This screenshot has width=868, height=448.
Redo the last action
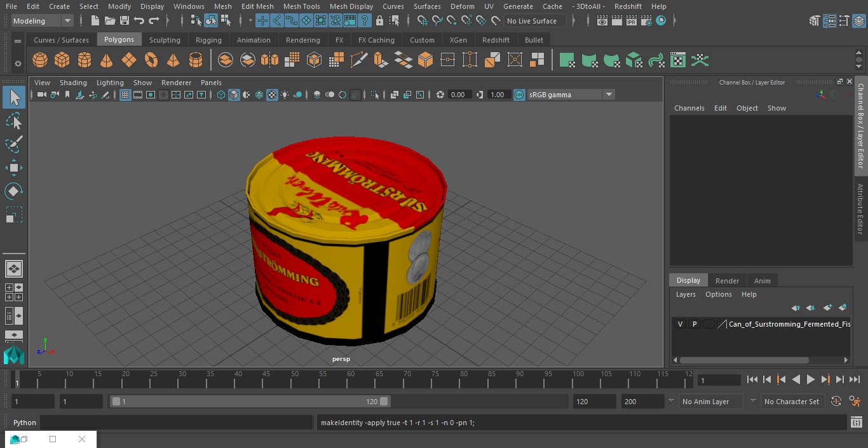pos(154,21)
